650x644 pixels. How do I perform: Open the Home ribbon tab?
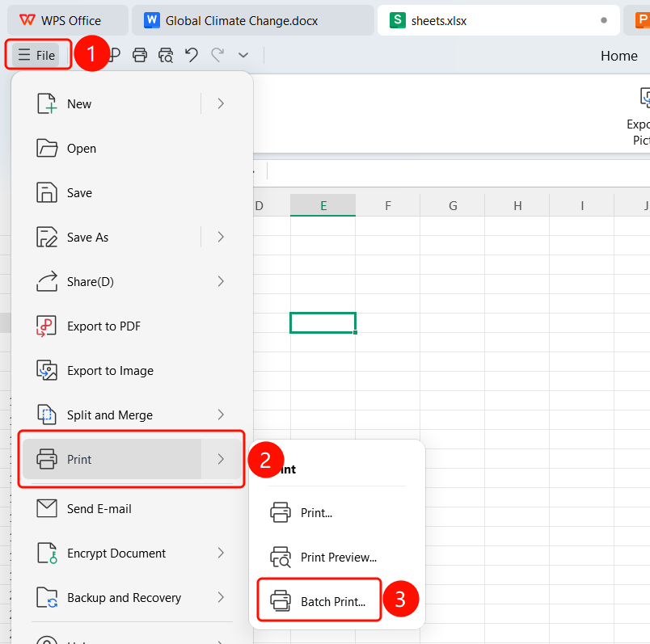click(x=619, y=56)
